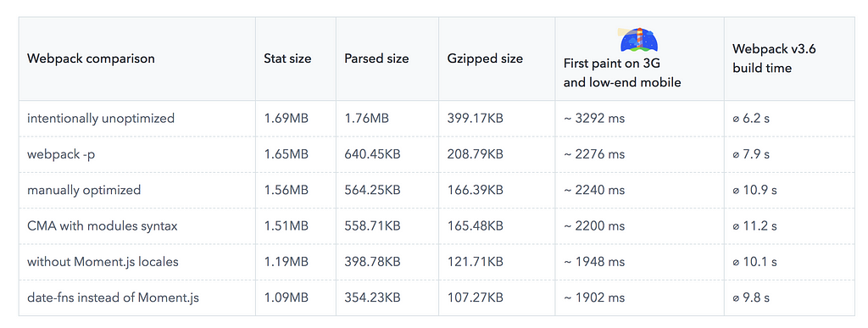Click the Stat size column header
The width and height of the screenshot is (868, 328).
tap(287, 58)
